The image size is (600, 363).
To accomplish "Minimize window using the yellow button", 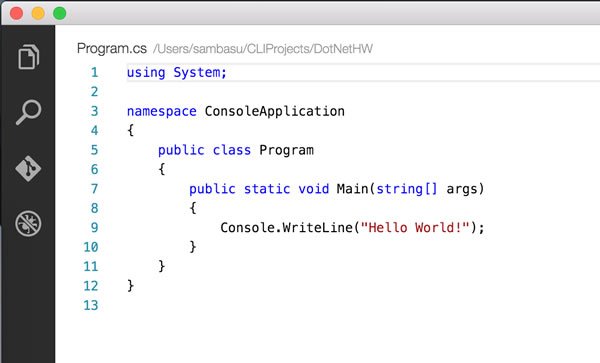I will pos(38,13).
